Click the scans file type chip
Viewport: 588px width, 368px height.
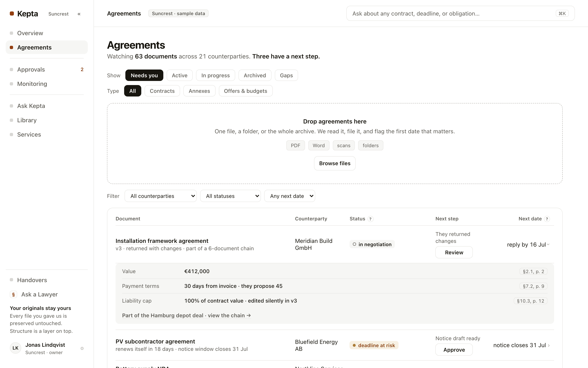[x=344, y=146]
